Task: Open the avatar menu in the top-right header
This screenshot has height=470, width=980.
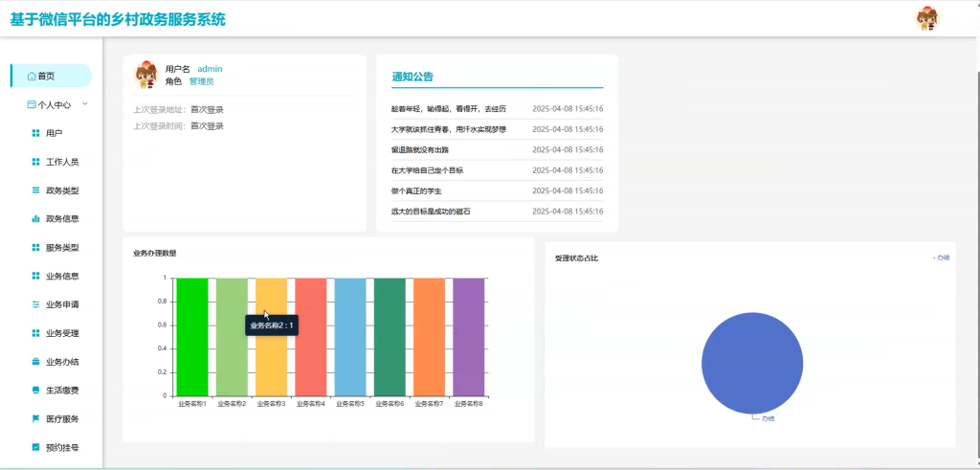Action: click(927, 19)
